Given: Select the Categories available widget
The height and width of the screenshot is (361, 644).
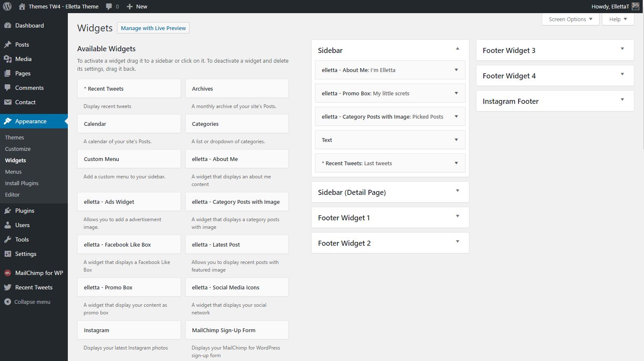Looking at the screenshot, I should [x=237, y=124].
